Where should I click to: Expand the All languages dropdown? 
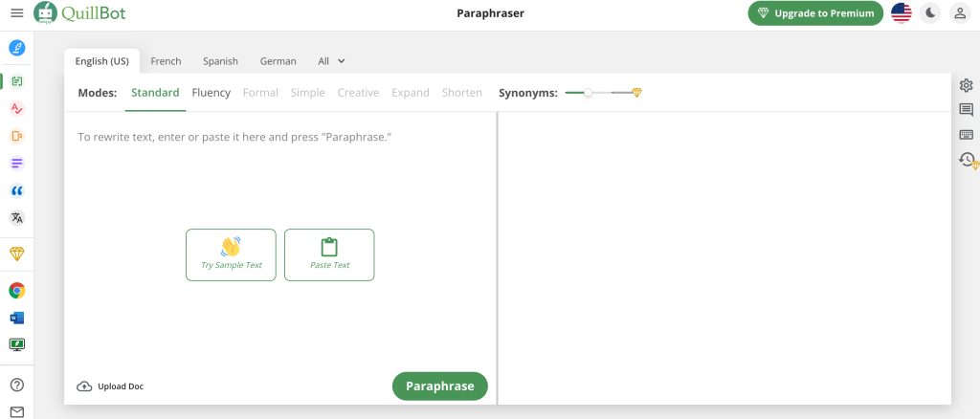[x=331, y=61]
